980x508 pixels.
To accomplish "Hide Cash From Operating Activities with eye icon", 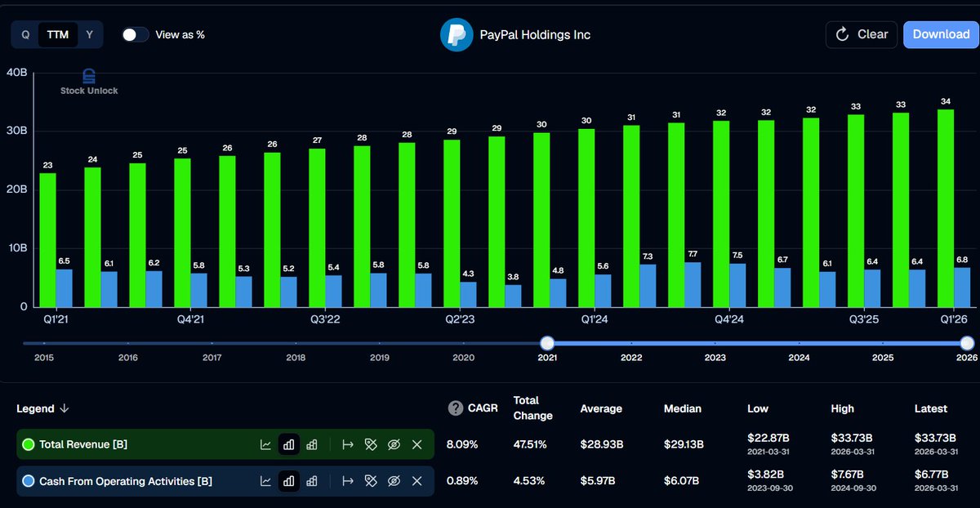I will coord(393,481).
